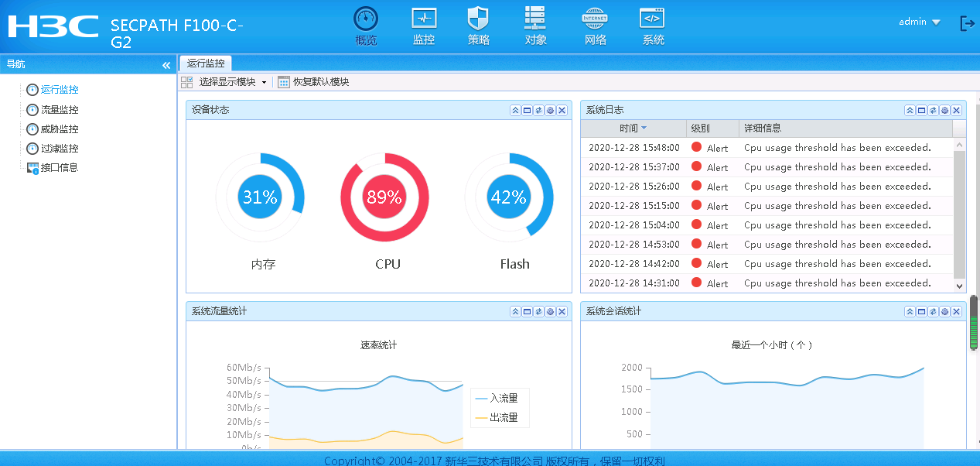The height and width of the screenshot is (466, 980).
Task: Close the 系统日志 panel
Action: (x=957, y=111)
